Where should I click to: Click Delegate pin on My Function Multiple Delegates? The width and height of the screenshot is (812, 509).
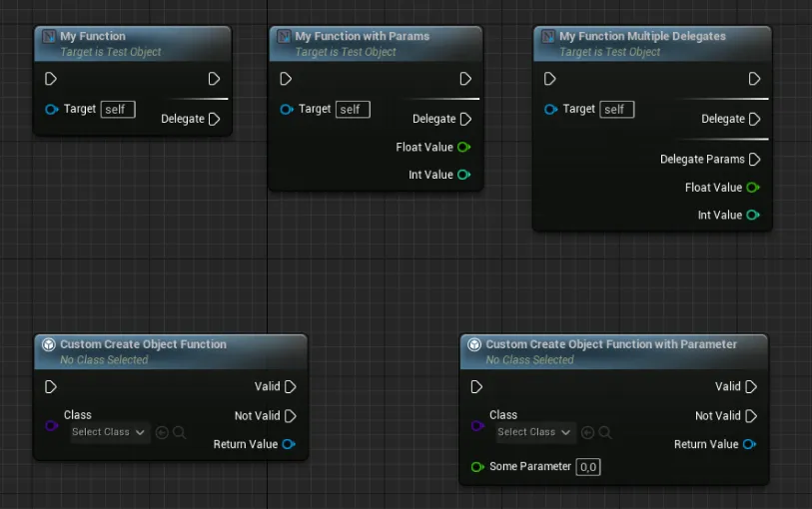[x=754, y=119]
